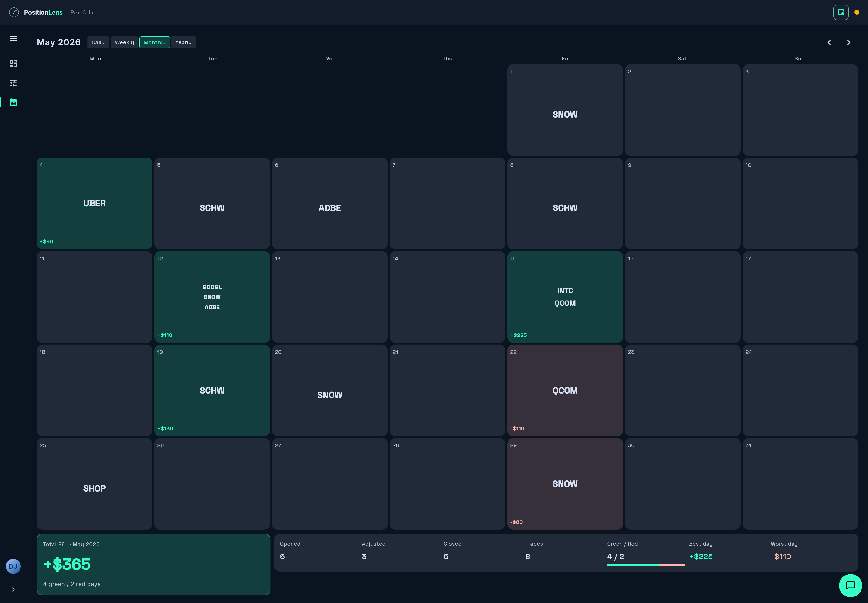This screenshot has width=868, height=603.
Task: Select empty May 7 day cell
Action: [x=447, y=203]
